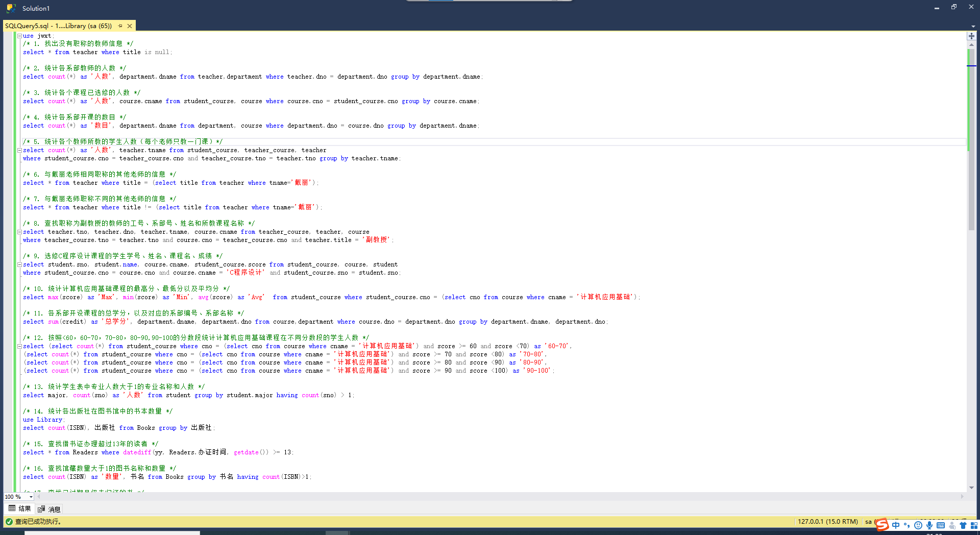Switch to the 结果 results tab
980x535 pixels.
pyautogui.click(x=20, y=508)
